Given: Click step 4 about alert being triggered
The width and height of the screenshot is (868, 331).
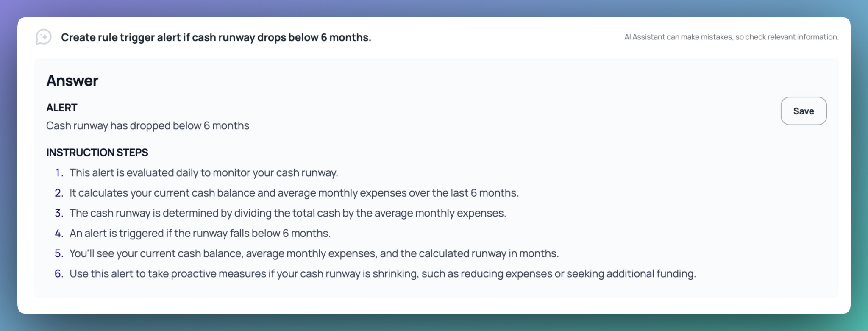Looking at the screenshot, I should tap(200, 234).
